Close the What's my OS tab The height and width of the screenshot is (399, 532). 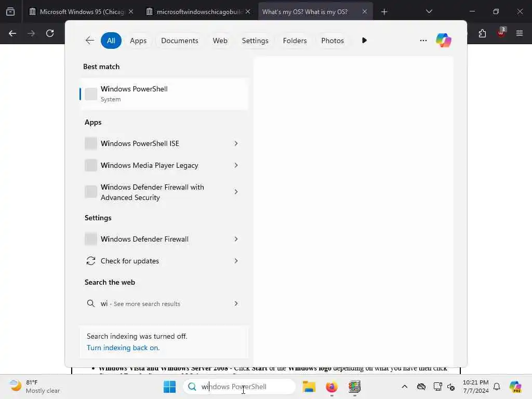click(364, 12)
